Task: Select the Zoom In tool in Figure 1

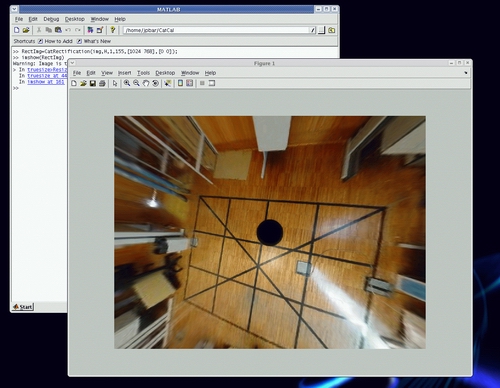Action: [x=127, y=83]
